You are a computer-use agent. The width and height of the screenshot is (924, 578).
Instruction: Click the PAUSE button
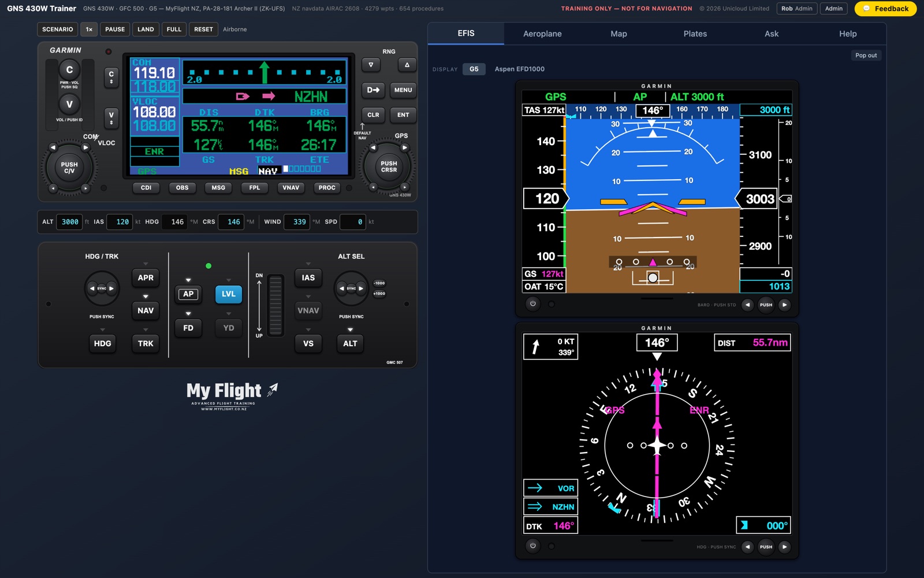point(115,29)
